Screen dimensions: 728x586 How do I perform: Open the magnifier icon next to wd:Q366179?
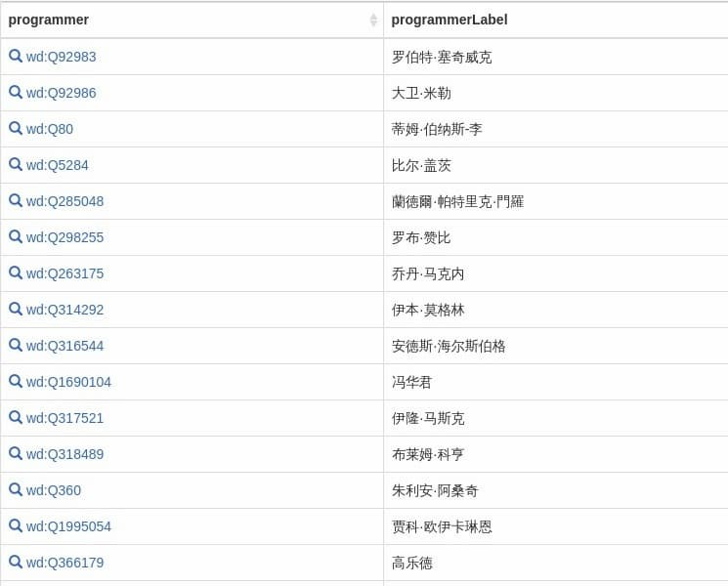click(x=16, y=562)
